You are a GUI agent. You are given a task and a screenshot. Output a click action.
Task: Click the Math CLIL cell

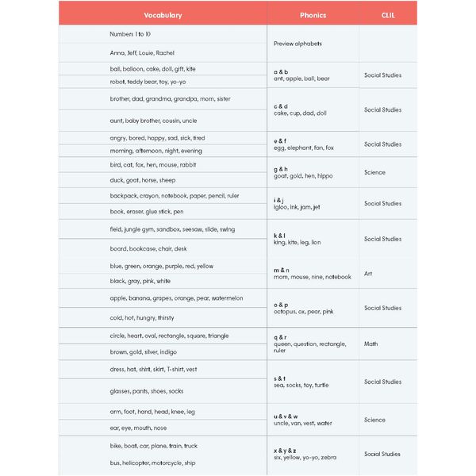coord(371,344)
